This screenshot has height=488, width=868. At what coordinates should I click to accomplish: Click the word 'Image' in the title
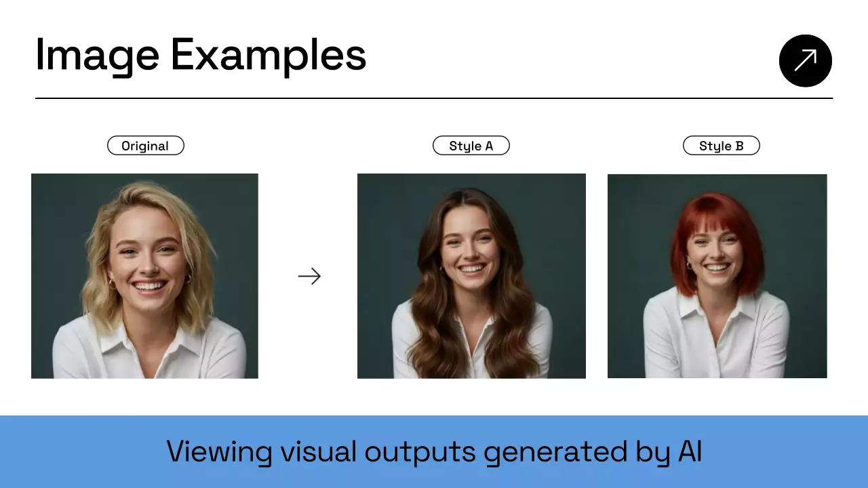[96, 56]
